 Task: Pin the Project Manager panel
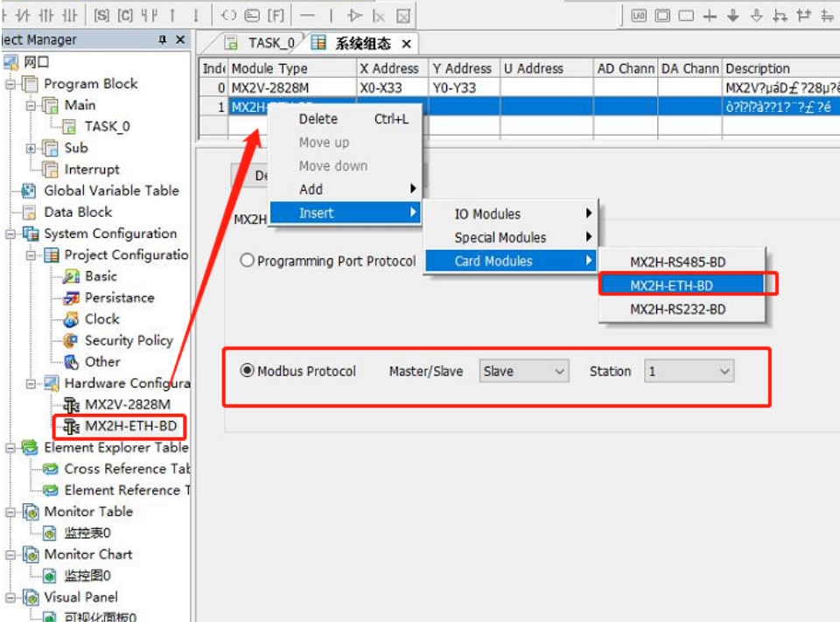pyautogui.click(x=163, y=40)
